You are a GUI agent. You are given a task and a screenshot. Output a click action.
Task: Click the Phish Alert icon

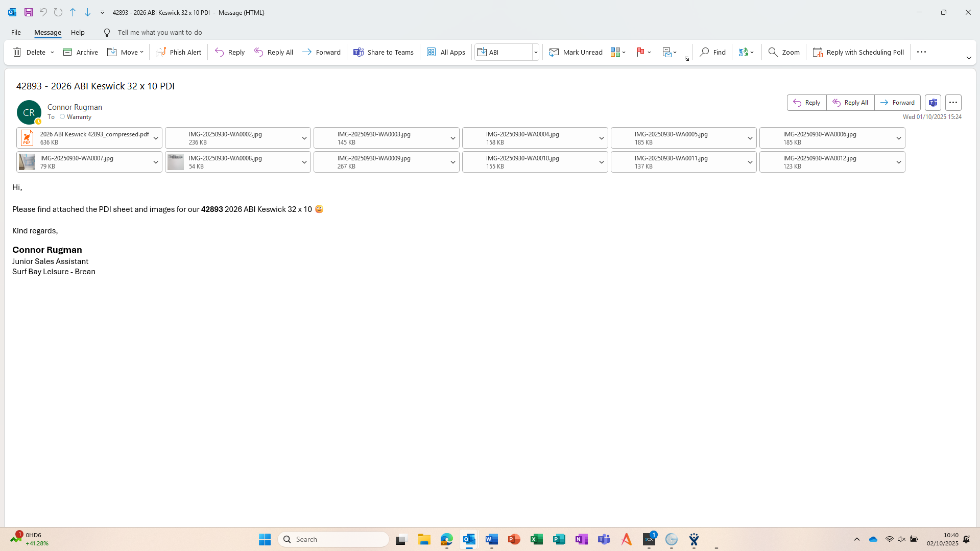coord(161,52)
